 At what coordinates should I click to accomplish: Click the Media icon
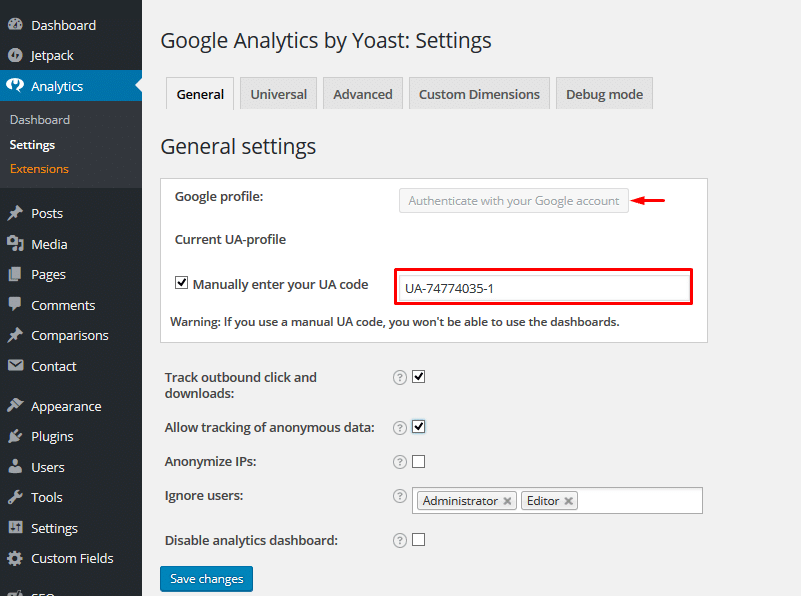[15, 244]
